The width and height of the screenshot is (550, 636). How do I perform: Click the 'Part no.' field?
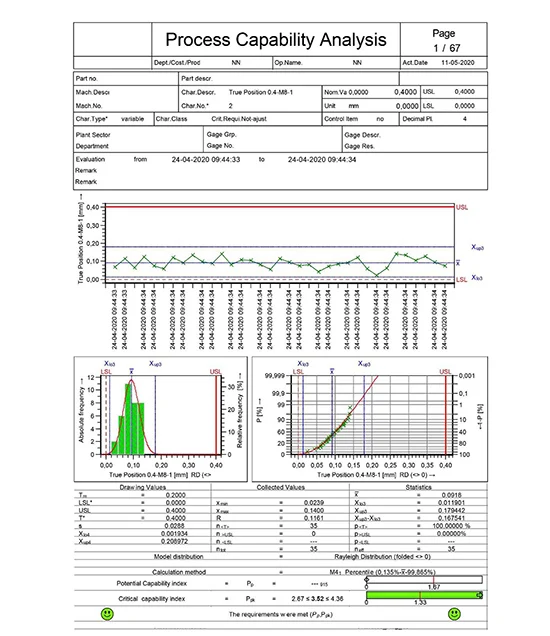tap(126, 79)
